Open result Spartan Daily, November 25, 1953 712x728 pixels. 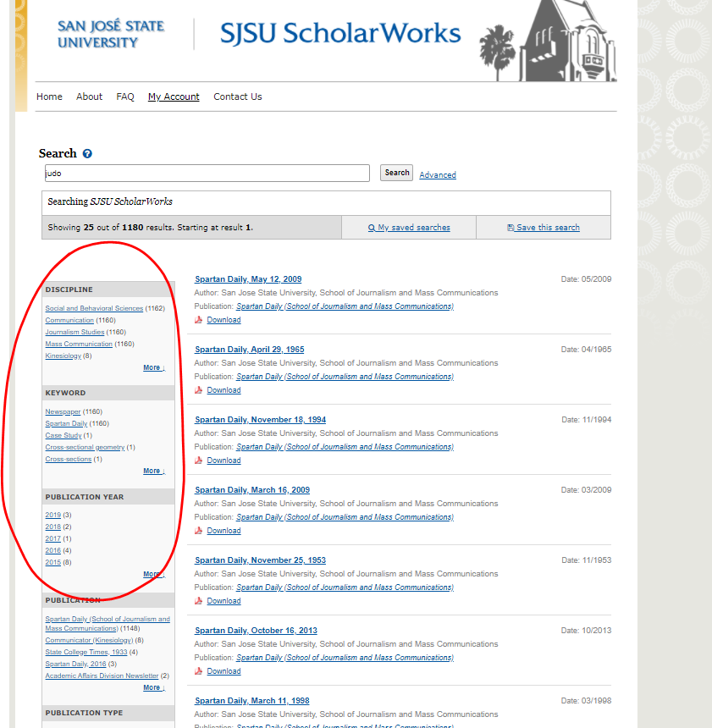(260, 560)
